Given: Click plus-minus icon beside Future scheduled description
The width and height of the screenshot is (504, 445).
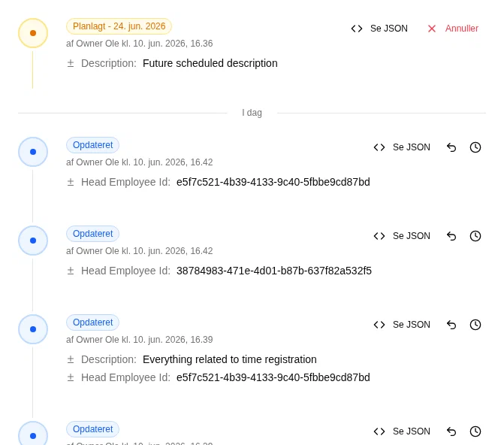Looking at the screenshot, I should click(71, 63).
